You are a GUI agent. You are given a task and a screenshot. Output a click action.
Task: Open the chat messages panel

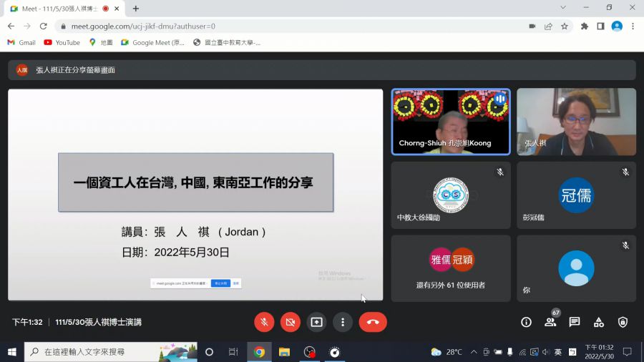coord(575,322)
